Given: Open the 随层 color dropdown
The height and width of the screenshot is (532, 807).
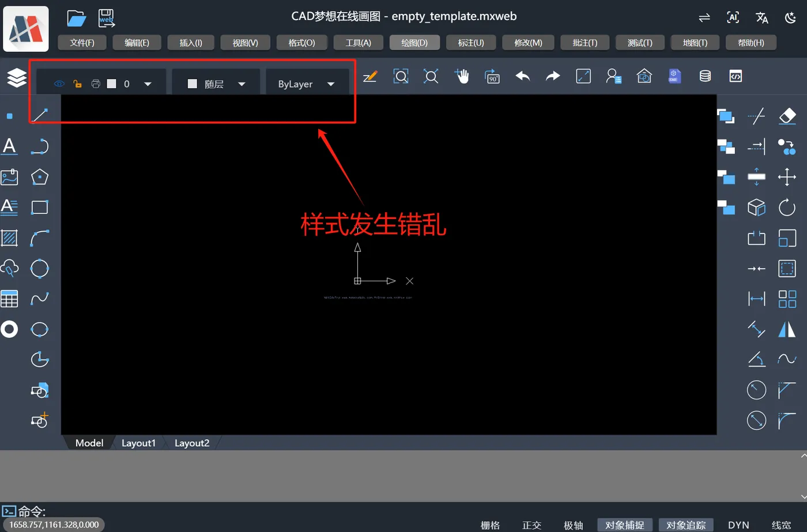Looking at the screenshot, I should 242,83.
